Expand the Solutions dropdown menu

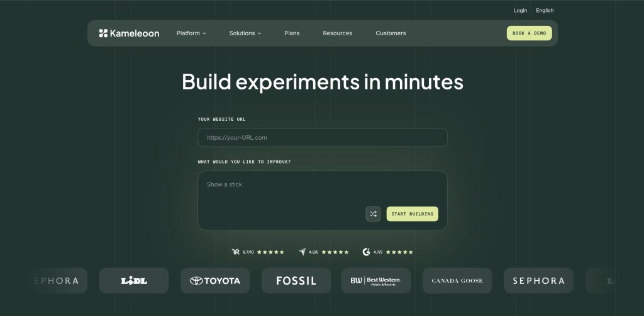coord(245,33)
